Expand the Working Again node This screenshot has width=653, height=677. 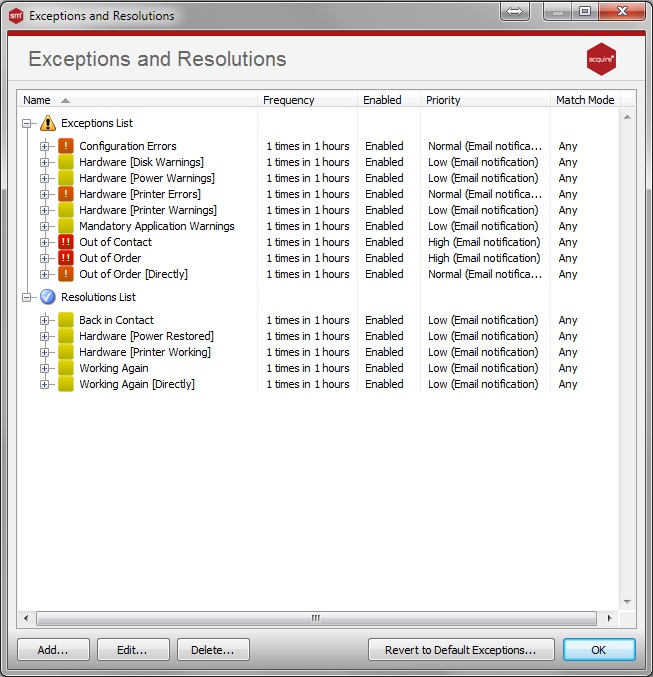tap(44, 368)
